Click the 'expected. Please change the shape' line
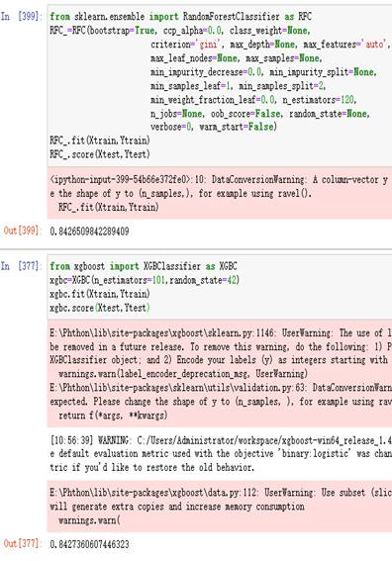The image size is (392, 561). point(221,402)
